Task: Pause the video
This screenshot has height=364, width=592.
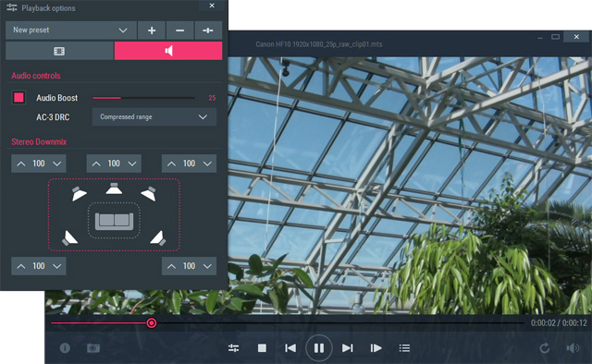Action: 319,347
